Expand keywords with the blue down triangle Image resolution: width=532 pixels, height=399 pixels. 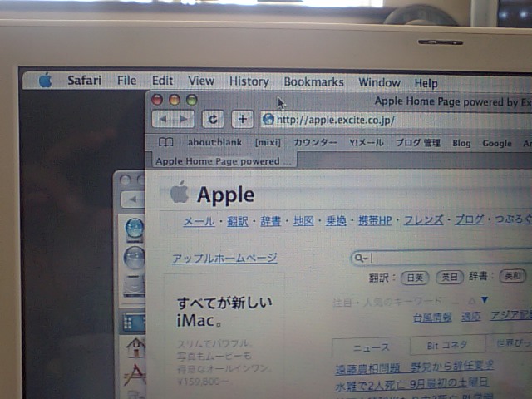[x=485, y=300]
